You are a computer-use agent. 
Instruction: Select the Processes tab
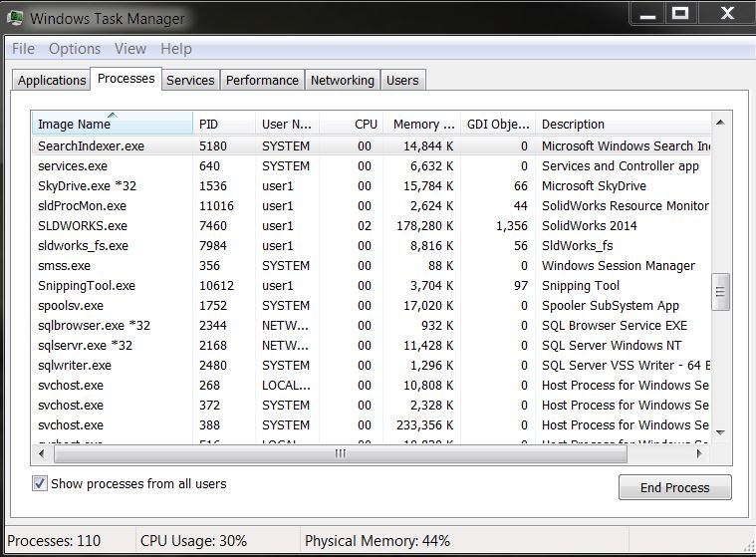pyautogui.click(x=126, y=79)
